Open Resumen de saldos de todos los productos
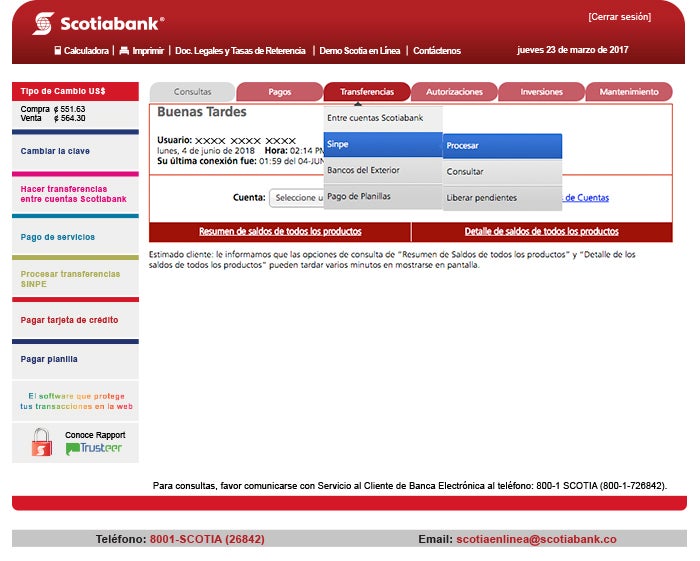The image size is (700, 561). tap(280, 232)
